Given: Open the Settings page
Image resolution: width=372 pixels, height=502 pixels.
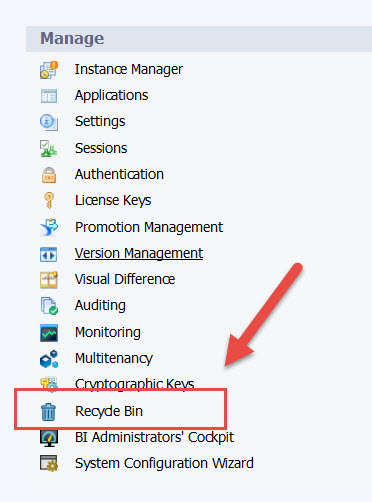Looking at the screenshot, I should 100,122.
